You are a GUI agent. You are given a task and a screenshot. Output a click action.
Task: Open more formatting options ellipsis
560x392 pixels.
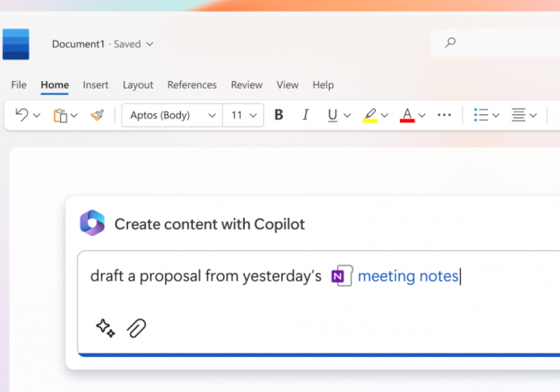point(444,115)
